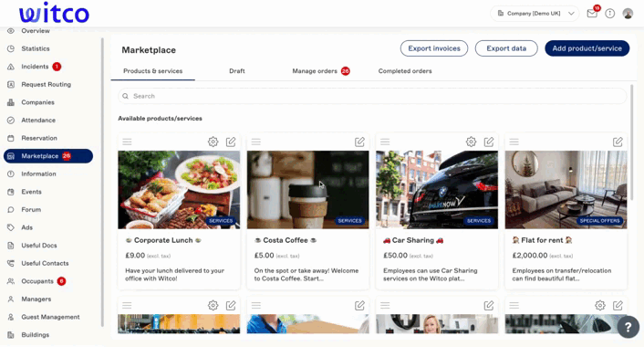Select the Completed orders tab
The image size is (644, 347).
[x=405, y=71]
